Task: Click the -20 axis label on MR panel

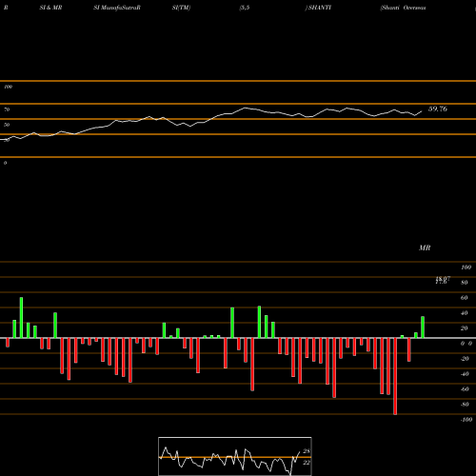Action: pyautogui.click(x=465, y=359)
